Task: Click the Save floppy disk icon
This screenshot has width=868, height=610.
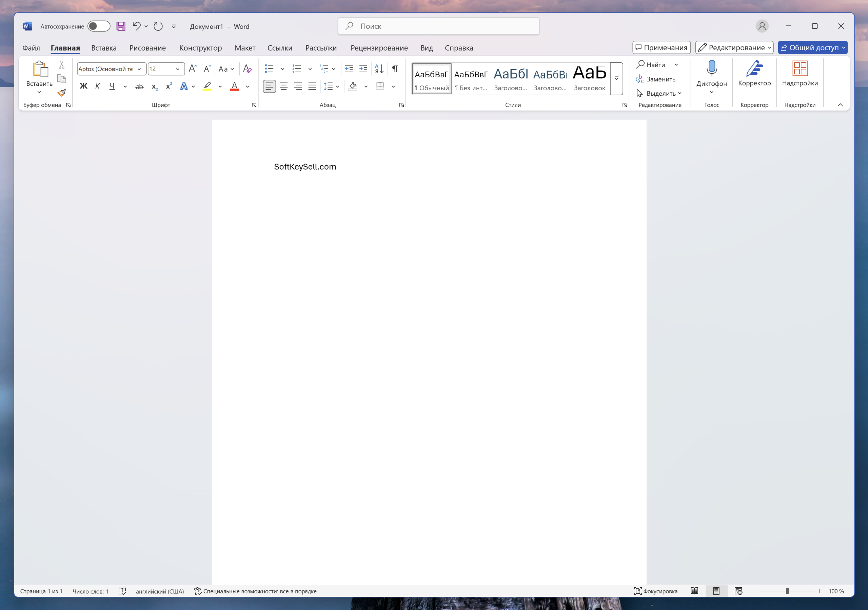Action: 121,26
